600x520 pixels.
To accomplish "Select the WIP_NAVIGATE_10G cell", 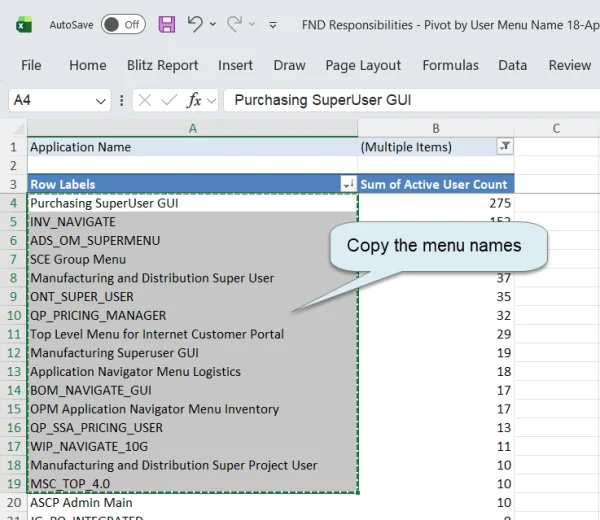I will tap(192, 447).
